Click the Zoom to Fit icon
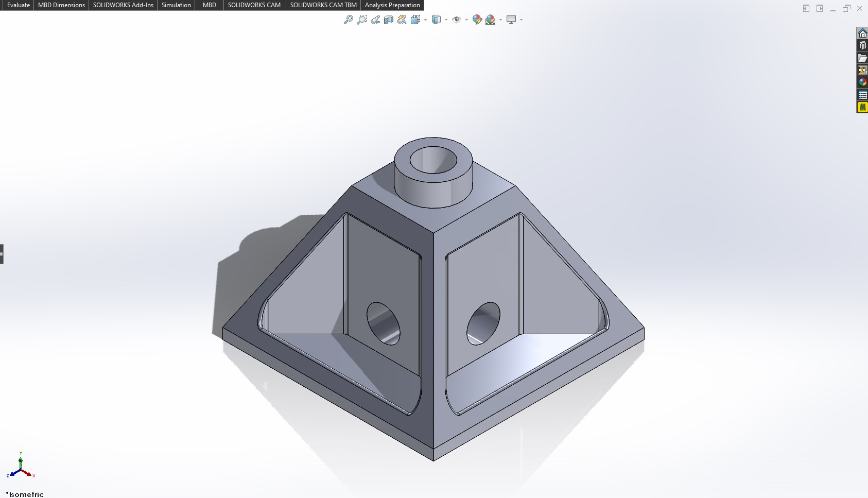Image resolution: width=868 pixels, height=498 pixels. pos(349,20)
